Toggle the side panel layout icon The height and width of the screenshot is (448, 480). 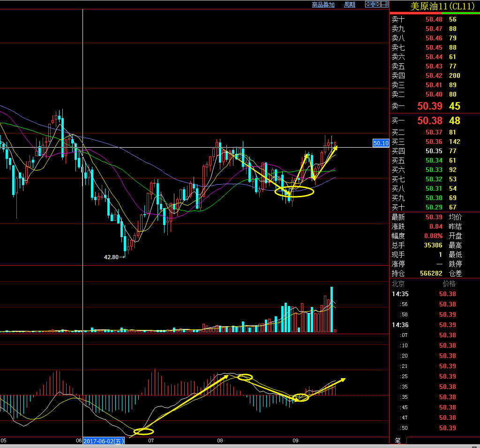point(385,5)
